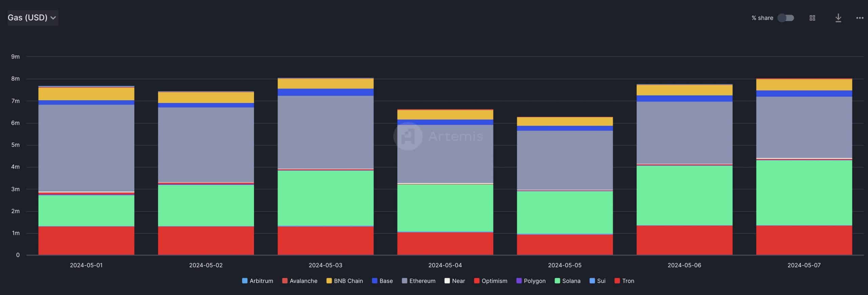
Task: Toggle Base legend entry
Action: click(382, 281)
